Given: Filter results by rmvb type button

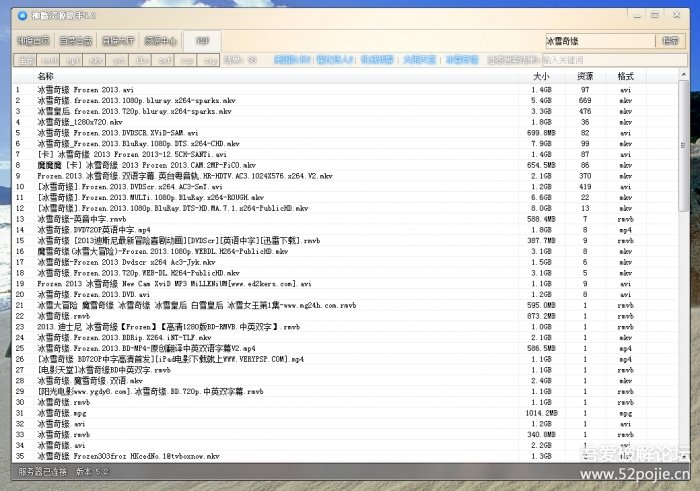Looking at the screenshot, I should pyautogui.click(x=50, y=60).
